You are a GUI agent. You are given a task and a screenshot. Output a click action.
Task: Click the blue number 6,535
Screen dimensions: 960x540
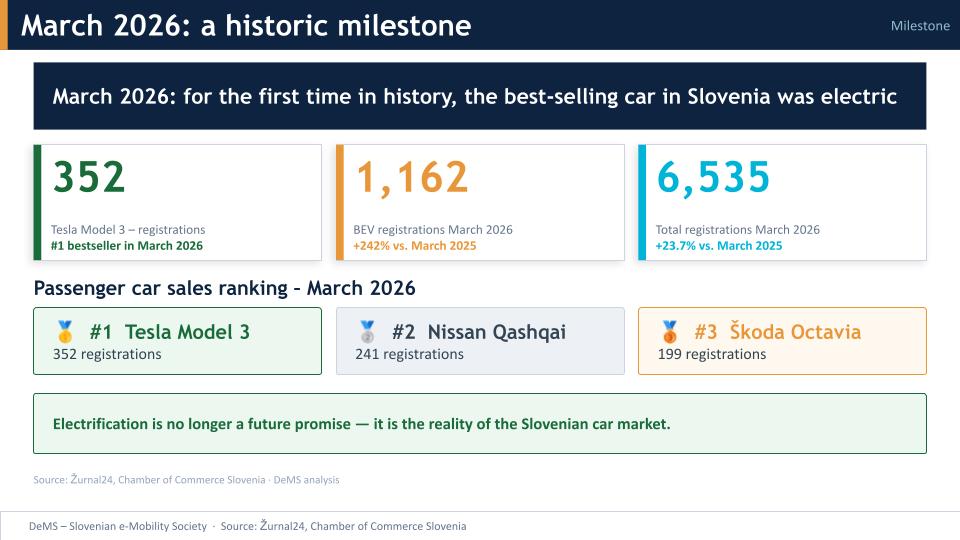click(713, 178)
